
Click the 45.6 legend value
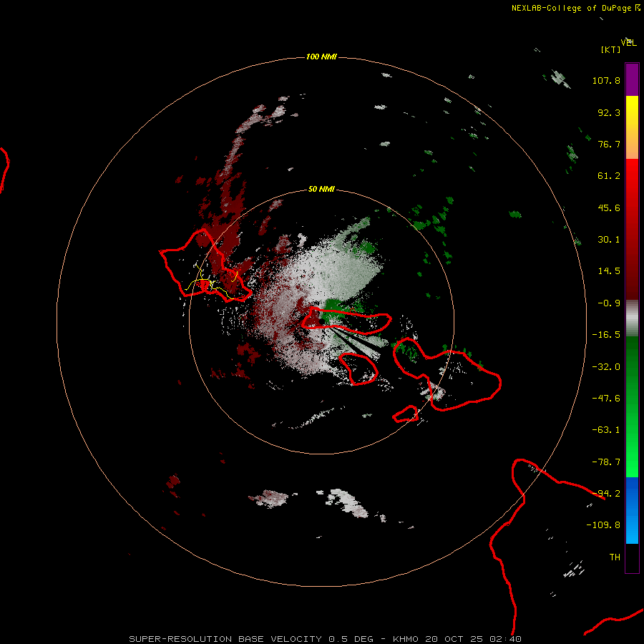[x=609, y=208]
